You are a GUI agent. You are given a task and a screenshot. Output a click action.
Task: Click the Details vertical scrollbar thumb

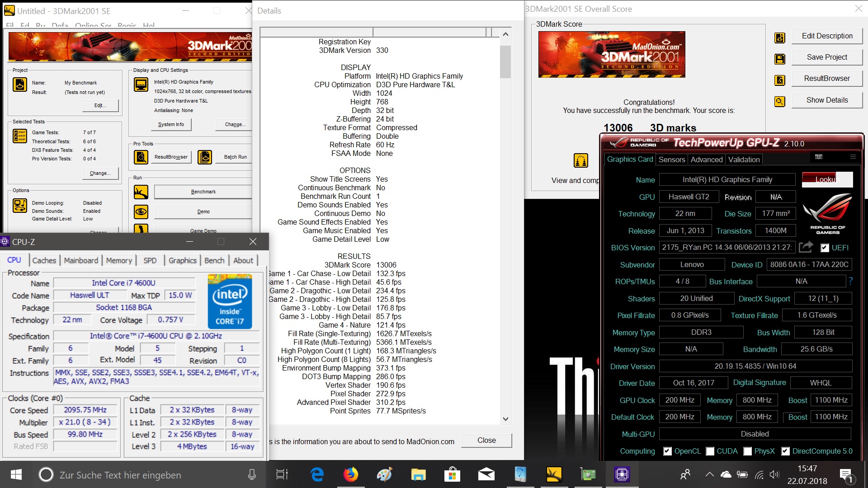coord(505,61)
